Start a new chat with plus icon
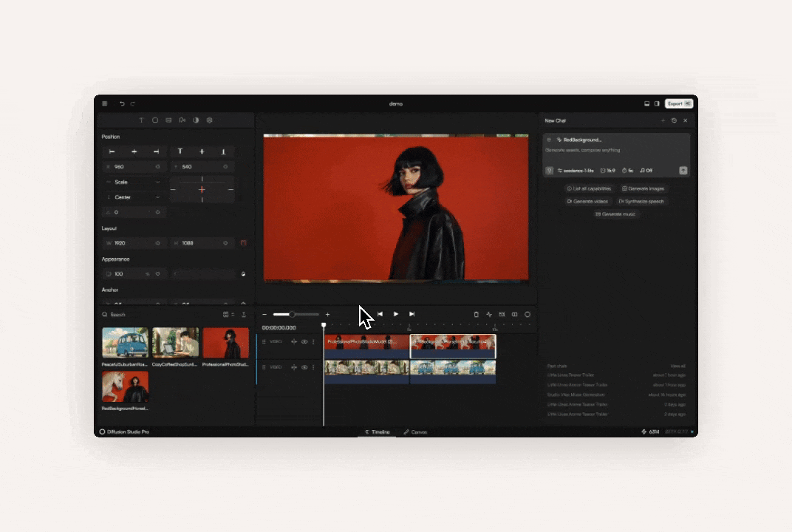 coord(663,120)
